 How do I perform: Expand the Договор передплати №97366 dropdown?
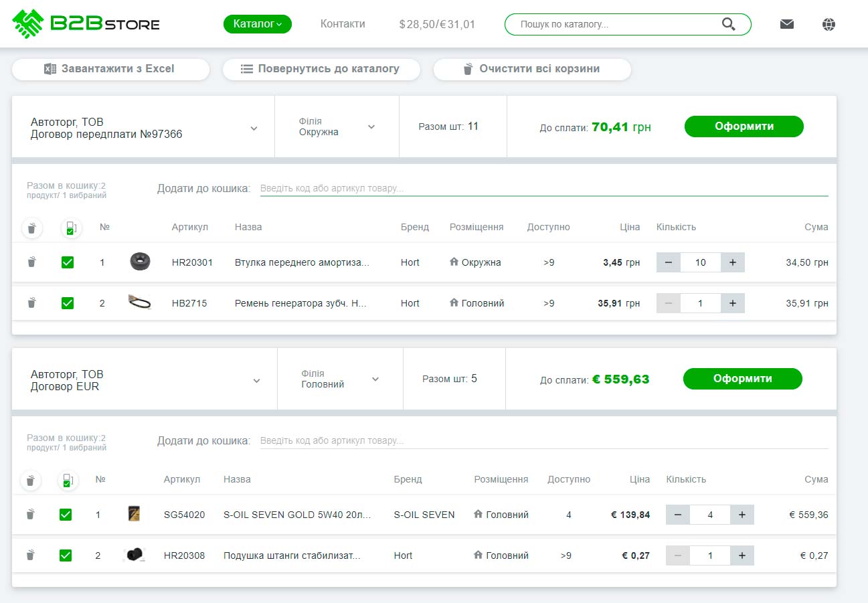pos(254,128)
